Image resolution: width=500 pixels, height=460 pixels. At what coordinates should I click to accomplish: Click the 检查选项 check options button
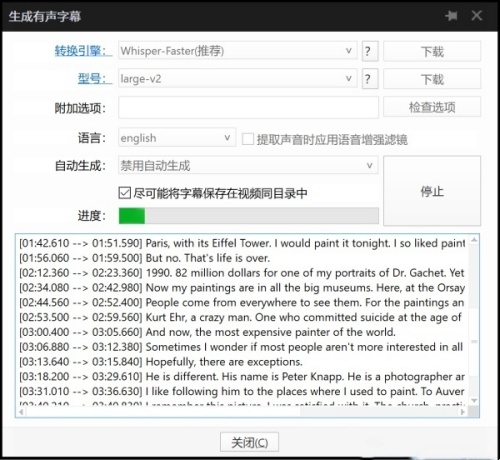432,107
